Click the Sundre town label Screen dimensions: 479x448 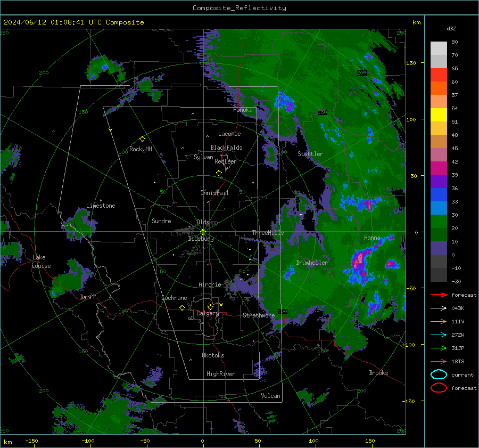point(161,221)
